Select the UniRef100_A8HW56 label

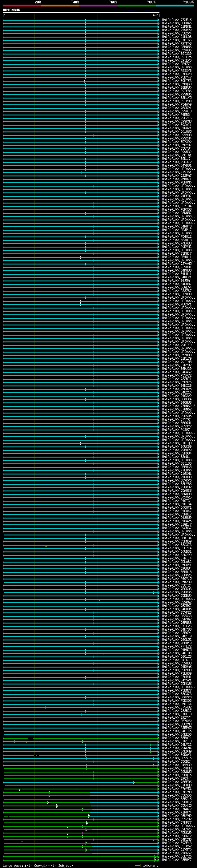tap(177, 47)
